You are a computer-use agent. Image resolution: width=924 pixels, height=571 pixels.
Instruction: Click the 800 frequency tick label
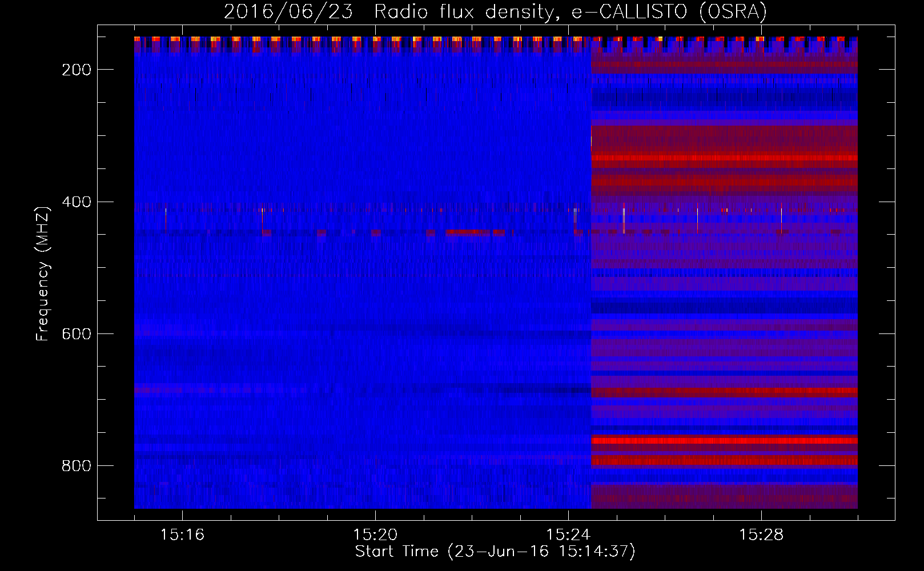pos(77,466)
